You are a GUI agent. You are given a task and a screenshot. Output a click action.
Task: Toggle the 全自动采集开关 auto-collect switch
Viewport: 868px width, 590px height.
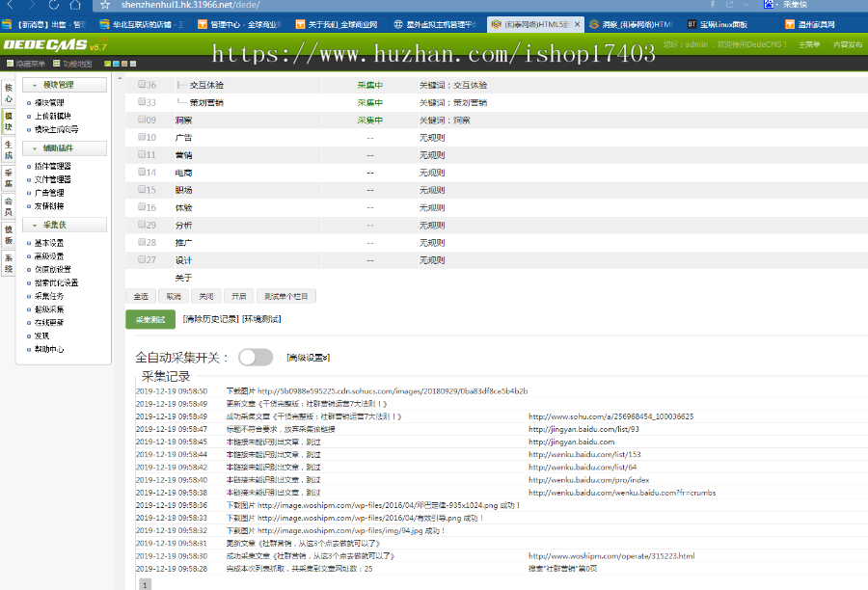pyautogui.click(x=257, y=356)
